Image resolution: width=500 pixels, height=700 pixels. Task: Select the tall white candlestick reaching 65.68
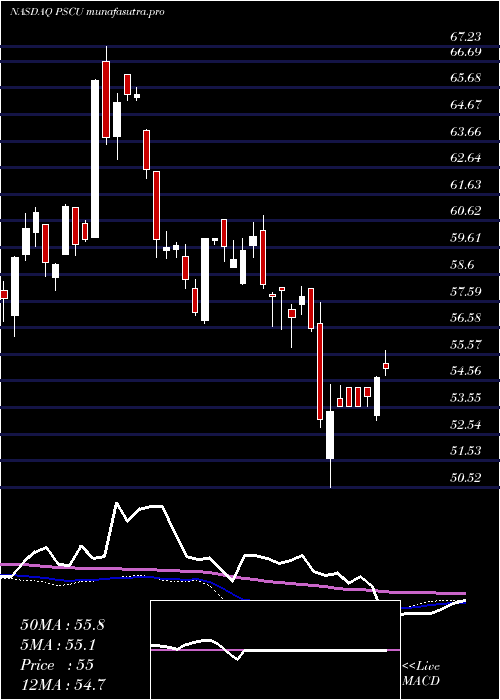(x=95, y=159)
